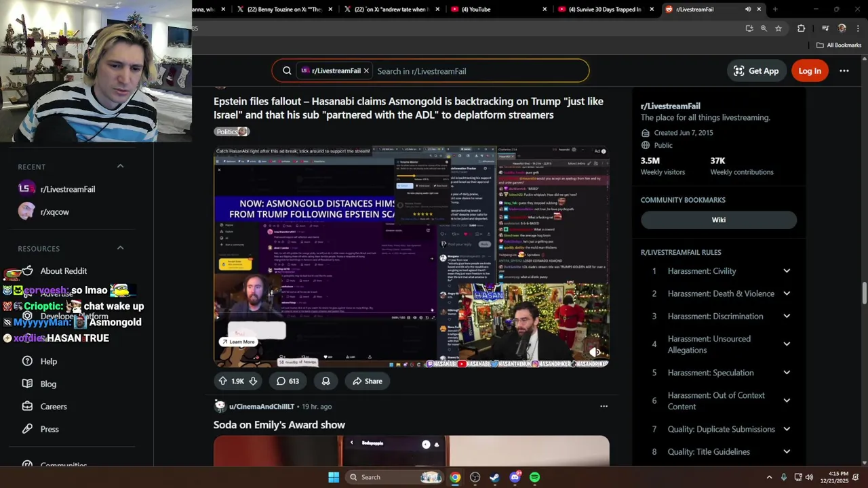Open the three-dot menu of Soda post

pos(604,406)
